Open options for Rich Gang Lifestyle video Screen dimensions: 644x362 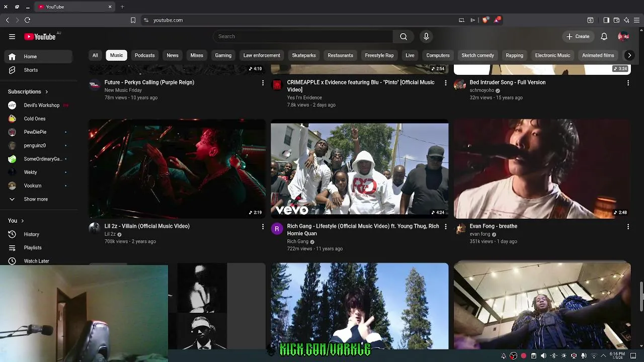(445, 227)
